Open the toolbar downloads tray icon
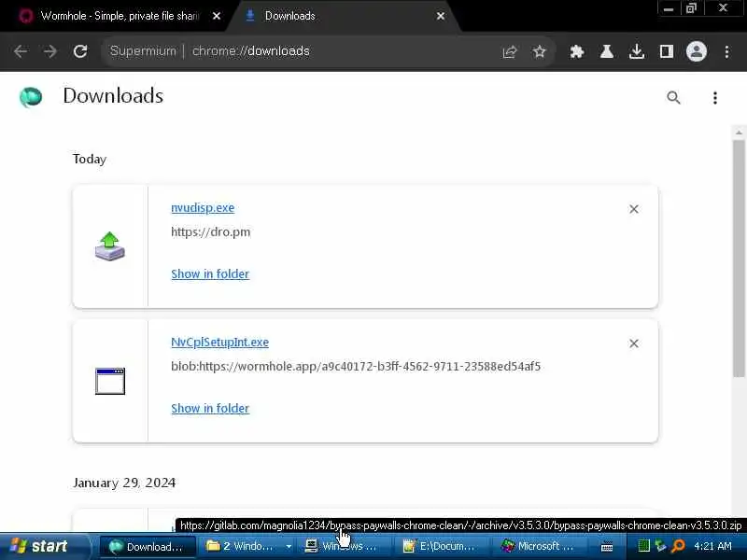Viewport: 747px width, 560px height. [x=637, y=51]
